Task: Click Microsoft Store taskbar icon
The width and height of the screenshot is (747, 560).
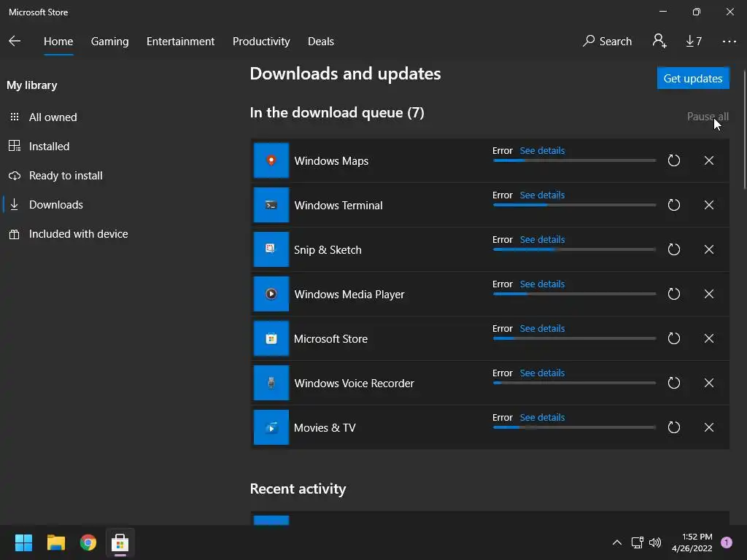Action: pyautogui.click(x=120, y=542)
